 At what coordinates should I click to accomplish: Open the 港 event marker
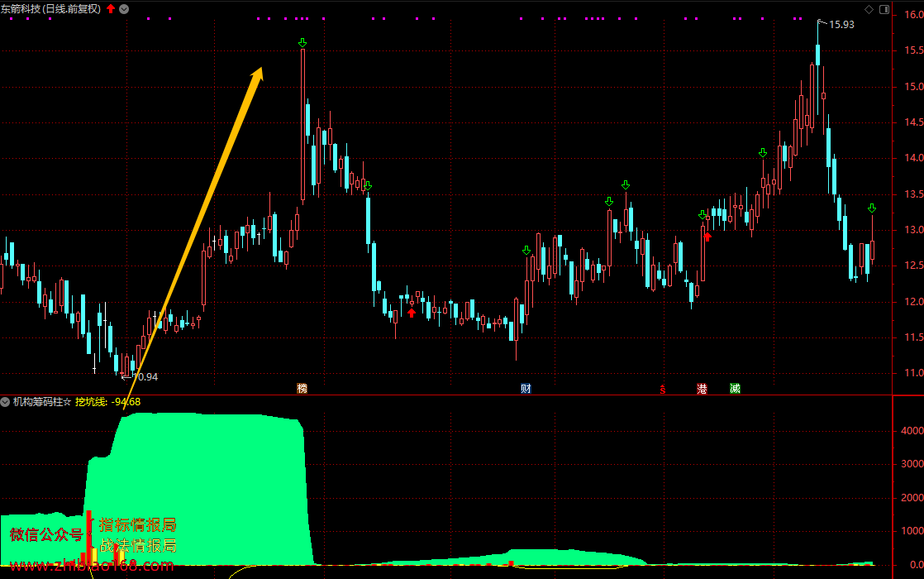(x=702, y=389)
